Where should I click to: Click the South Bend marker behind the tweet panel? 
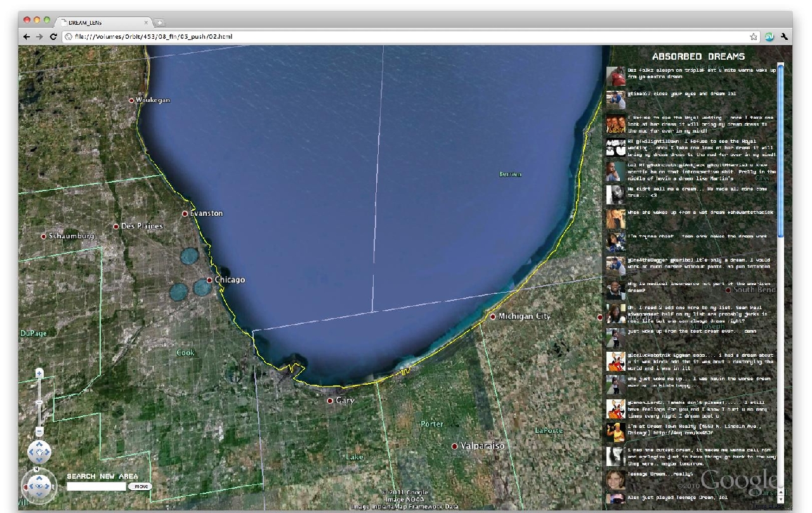point(728,290)
